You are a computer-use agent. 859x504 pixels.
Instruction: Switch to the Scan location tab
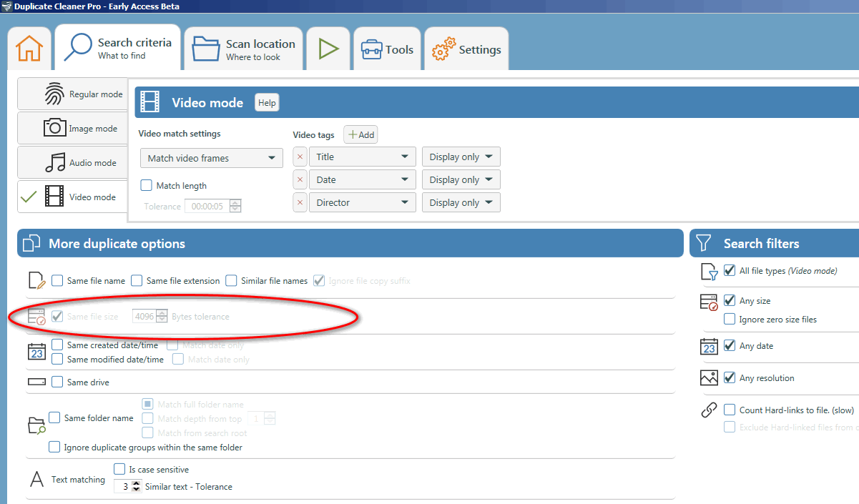tap(243, 49)
